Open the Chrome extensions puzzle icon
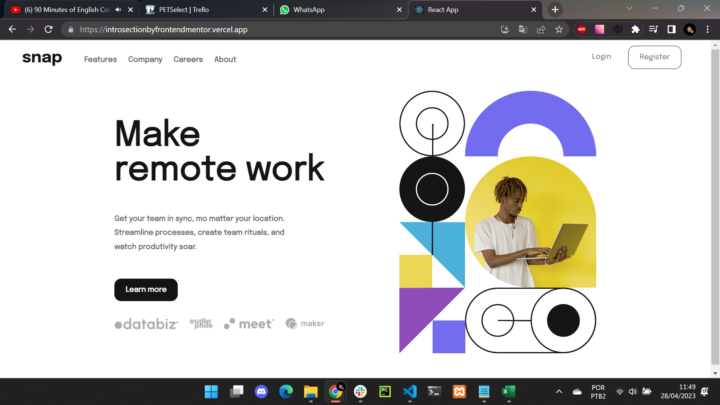Viewport: 720px width, 405px height. [x=635, y=30]
